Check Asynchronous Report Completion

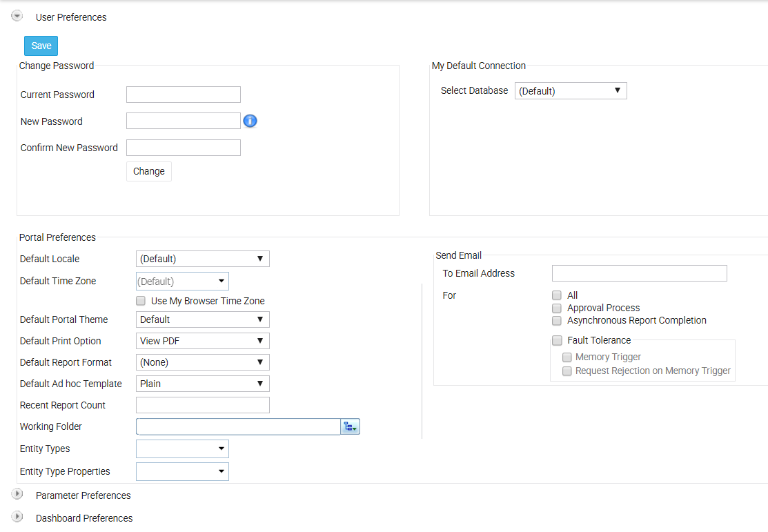[556, 320]
